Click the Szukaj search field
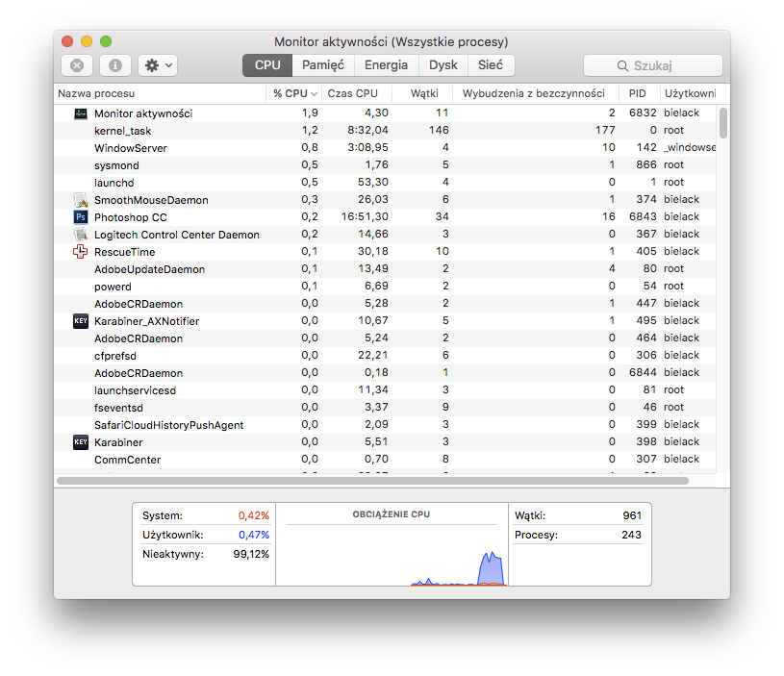The image size is (784, 676). click(653, 65)
